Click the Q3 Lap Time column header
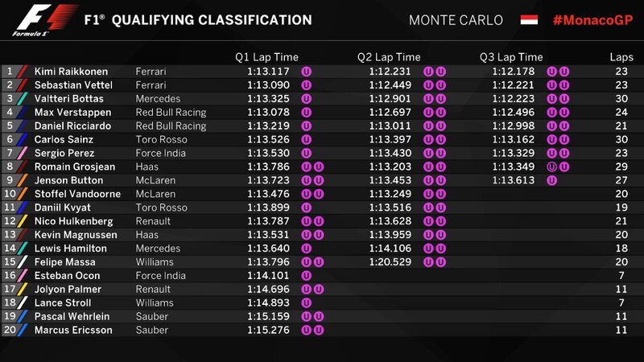This screenshot has width=644, height=362. coord(511,57)
